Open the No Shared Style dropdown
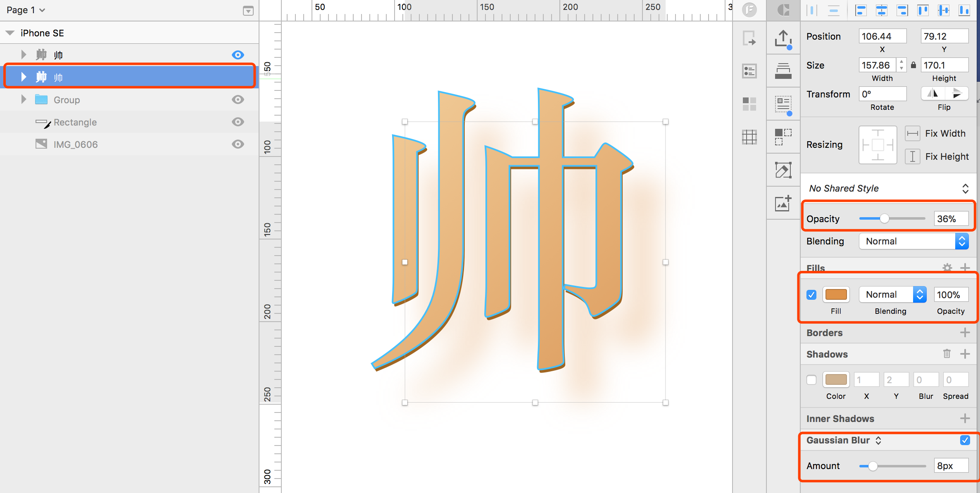 point(888,188)
